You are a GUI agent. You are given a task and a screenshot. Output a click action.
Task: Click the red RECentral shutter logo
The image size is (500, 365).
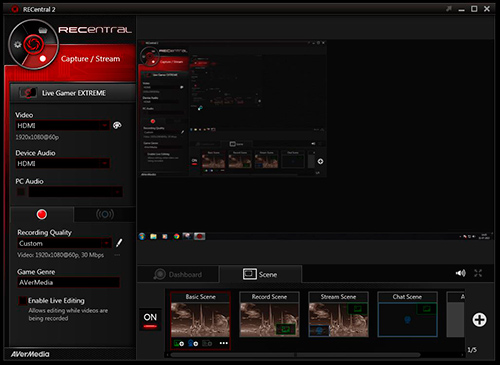[33, 45]
